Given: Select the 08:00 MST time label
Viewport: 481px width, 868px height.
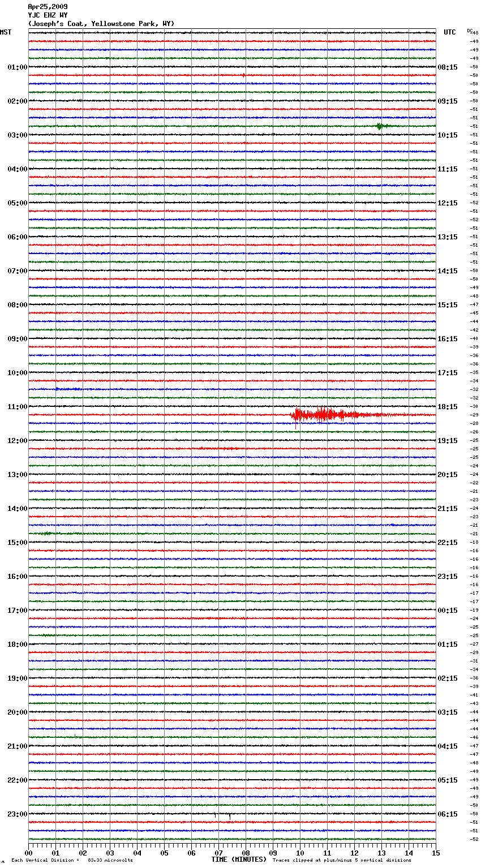Looking at the screenshot, I should pyautogui.click(x=18, y=305).
